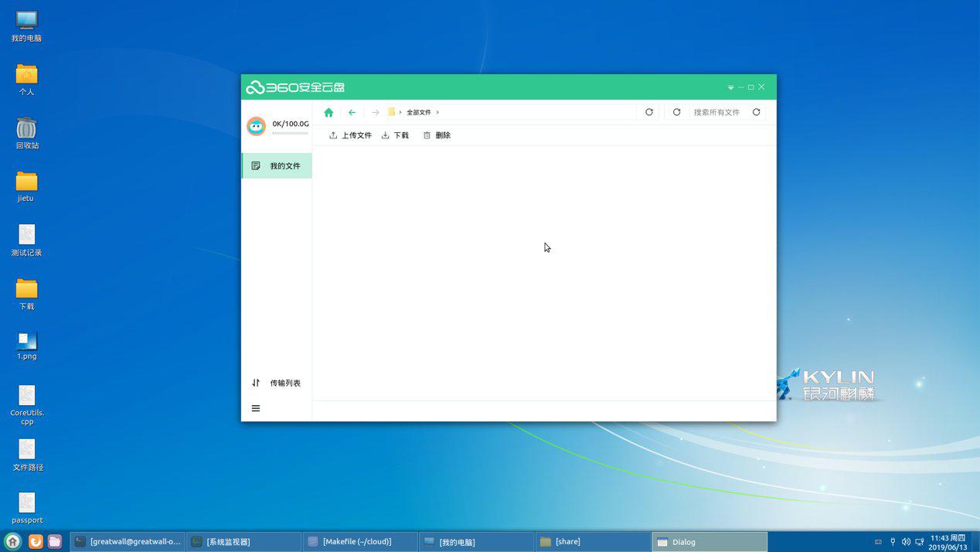
Task: Click the storage usage bar under 0K/100.0G
Action: 290,134
